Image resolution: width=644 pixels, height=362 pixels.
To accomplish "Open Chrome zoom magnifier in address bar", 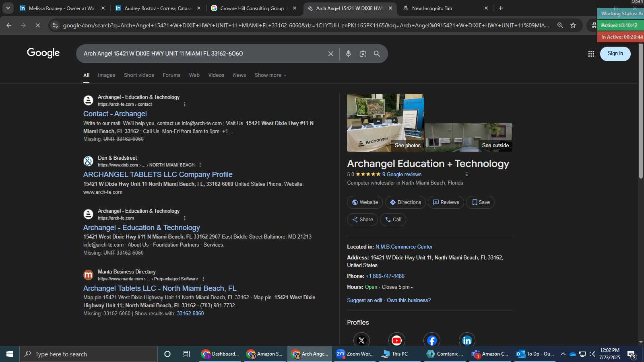I will (x=560, y=25).
